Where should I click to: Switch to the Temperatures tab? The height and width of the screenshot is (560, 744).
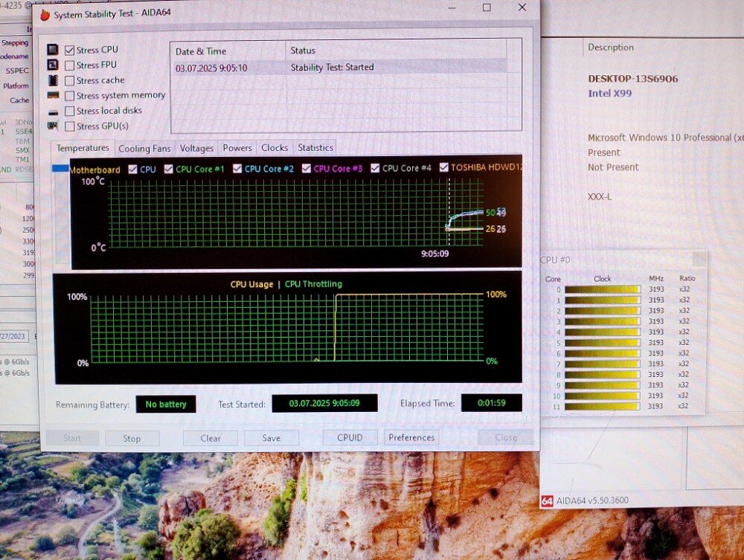tap(83, 148)
